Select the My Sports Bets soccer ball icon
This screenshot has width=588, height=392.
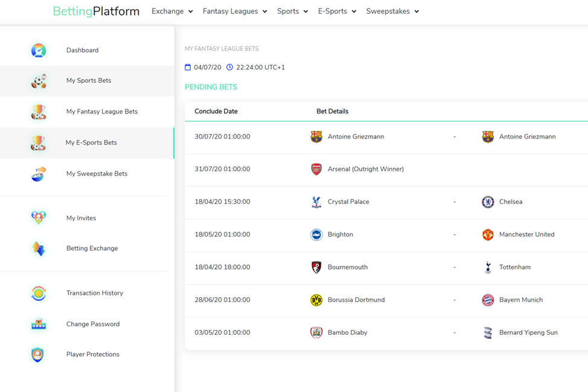(38, 80)
